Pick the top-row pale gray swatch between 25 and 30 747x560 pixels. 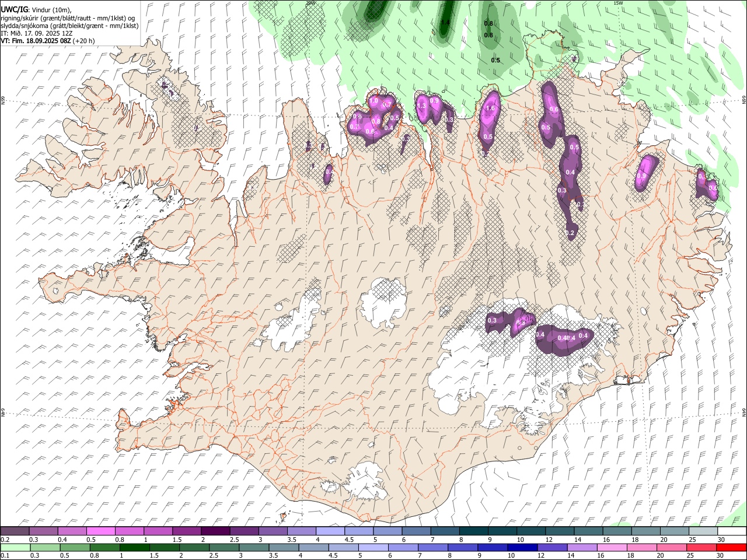(x=702, y=531)
